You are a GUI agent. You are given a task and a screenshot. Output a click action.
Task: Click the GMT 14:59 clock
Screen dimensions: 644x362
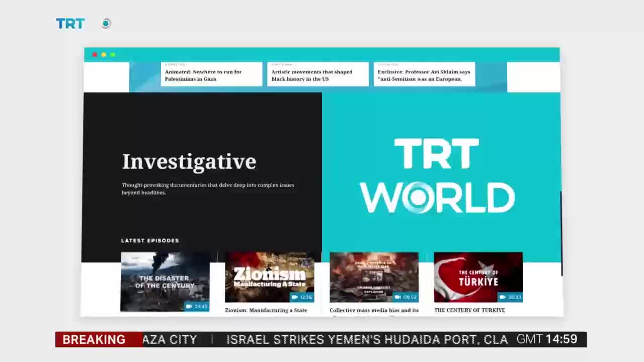[x=547, y=339]
